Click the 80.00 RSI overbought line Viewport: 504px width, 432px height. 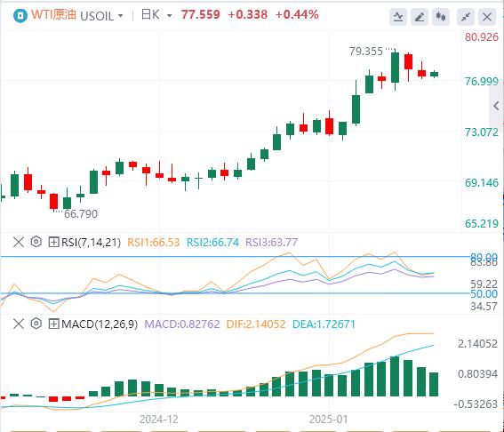coord(236,257)
